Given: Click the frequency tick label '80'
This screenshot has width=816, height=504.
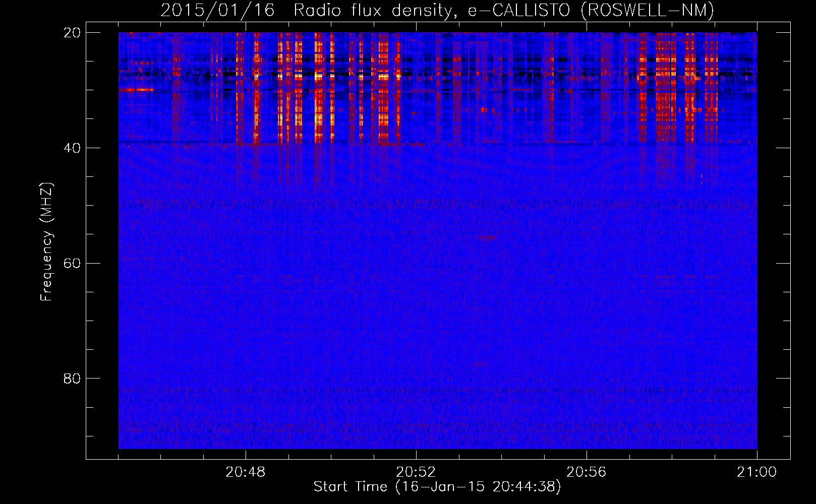Looking at the screenshot, I should click(x=72, y=379).
